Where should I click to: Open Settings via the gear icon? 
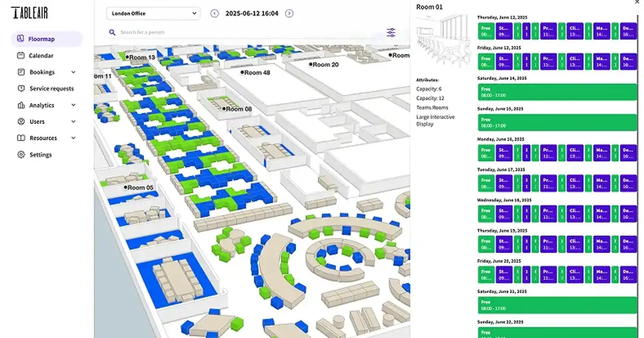coord(20,155)
